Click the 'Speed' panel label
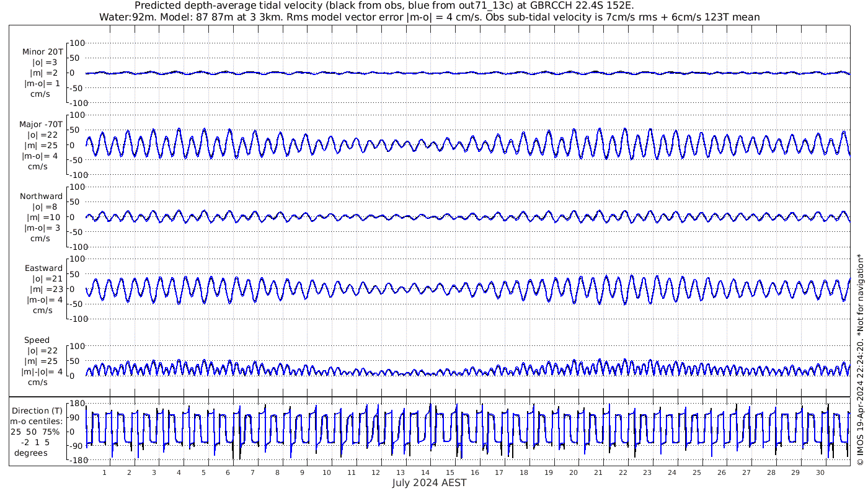 point(37,340)
